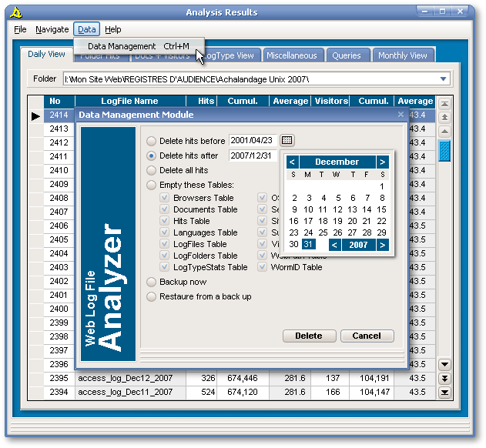Open the calendar picker beside the 2001/04/23 date

click(287, 141)
